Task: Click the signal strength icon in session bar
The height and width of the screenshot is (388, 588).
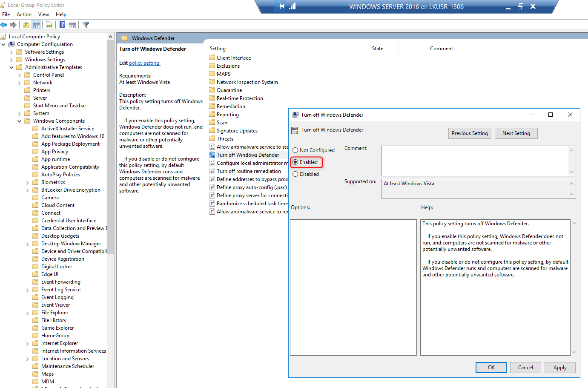Action: [293, 6]
